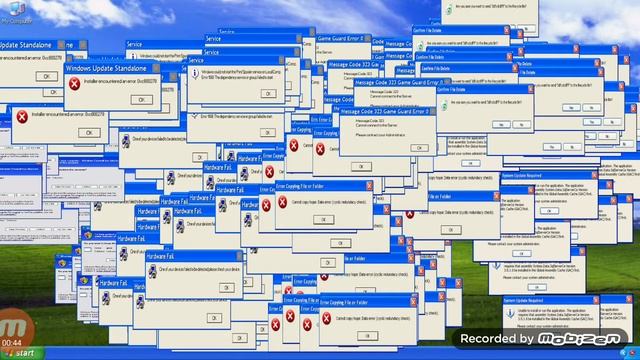Click OK in Hardware Fail dialog showing full device message
Screen dimensions: 640x360
point(227,288)
